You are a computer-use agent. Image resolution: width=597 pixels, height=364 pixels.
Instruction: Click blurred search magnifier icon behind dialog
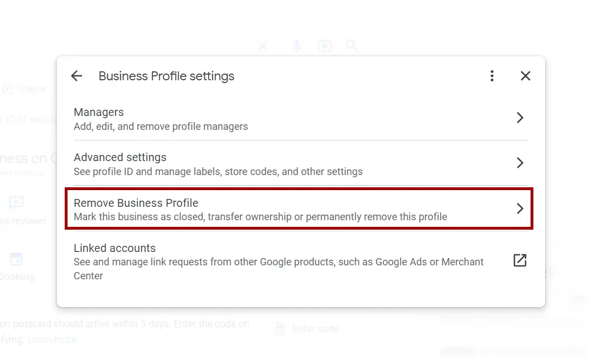pyautogui.click(x=352, y=46)
